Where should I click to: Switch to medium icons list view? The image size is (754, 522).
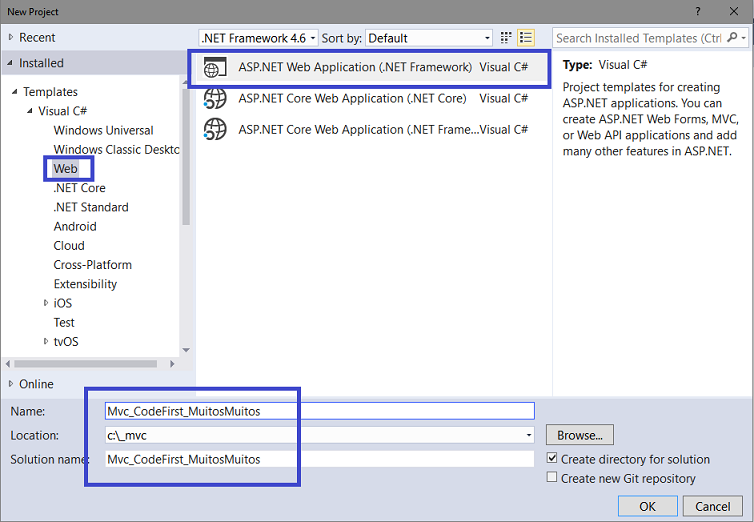[x=526, y=37]
